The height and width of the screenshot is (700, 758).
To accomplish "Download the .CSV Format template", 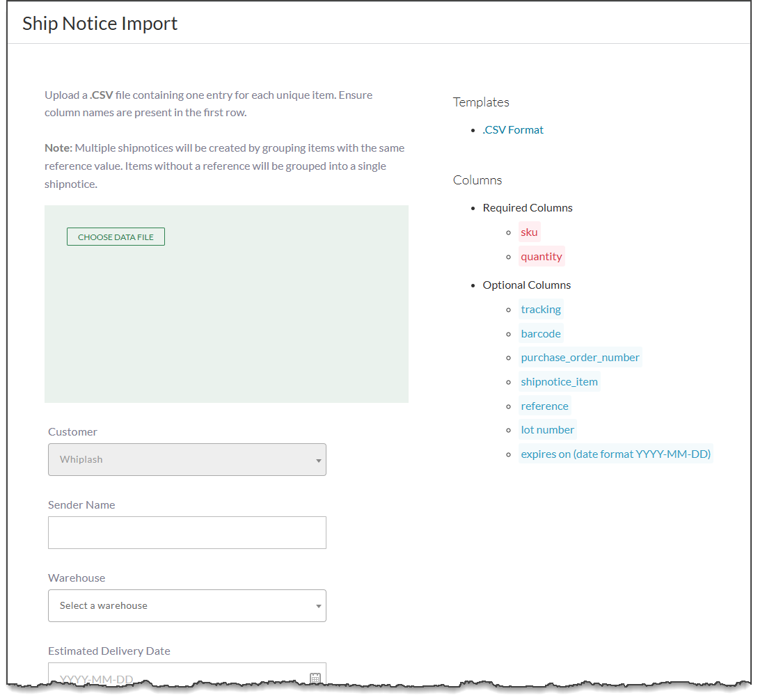I will click(x=513, y=129).
